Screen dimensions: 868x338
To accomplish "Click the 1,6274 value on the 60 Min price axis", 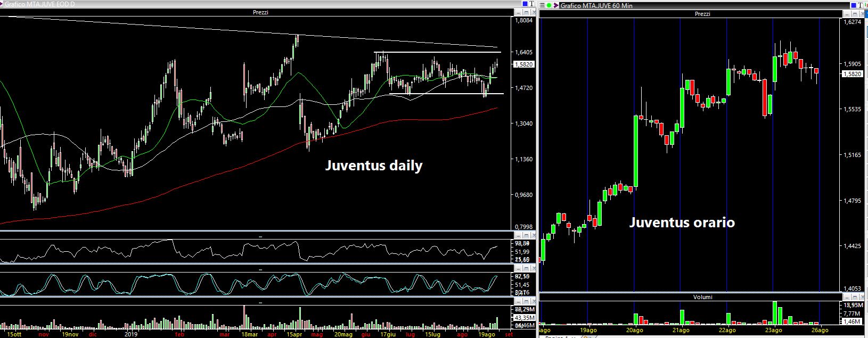I will (853, 22).
